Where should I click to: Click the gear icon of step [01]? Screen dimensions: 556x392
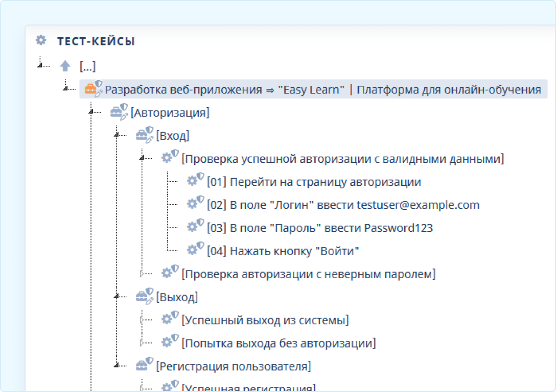(192, 181)
